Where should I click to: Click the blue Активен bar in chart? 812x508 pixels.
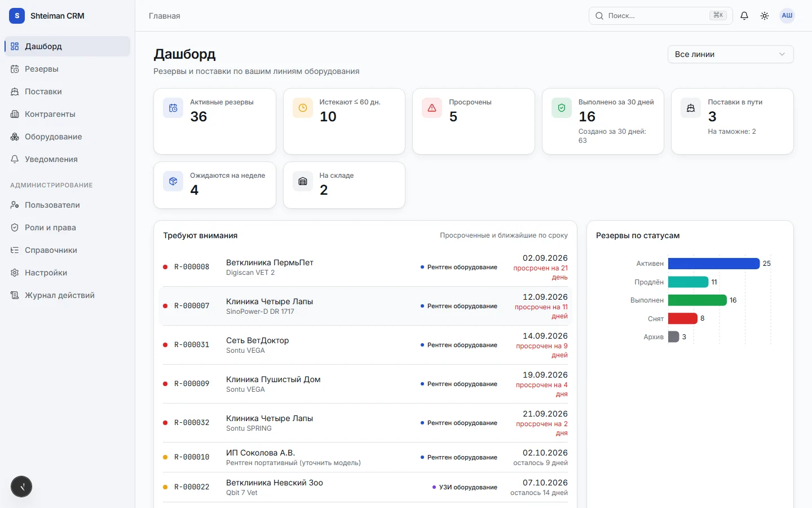coord(714,264)
